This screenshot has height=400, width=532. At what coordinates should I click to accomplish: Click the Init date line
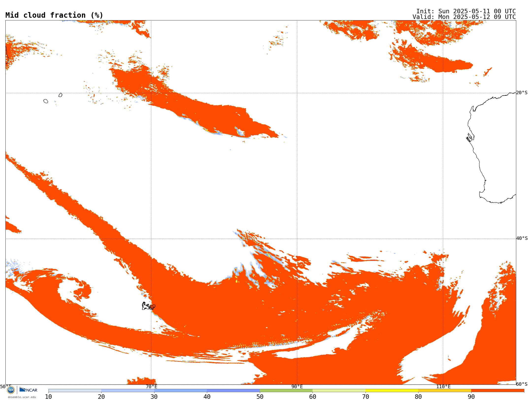tap(466, 11)
